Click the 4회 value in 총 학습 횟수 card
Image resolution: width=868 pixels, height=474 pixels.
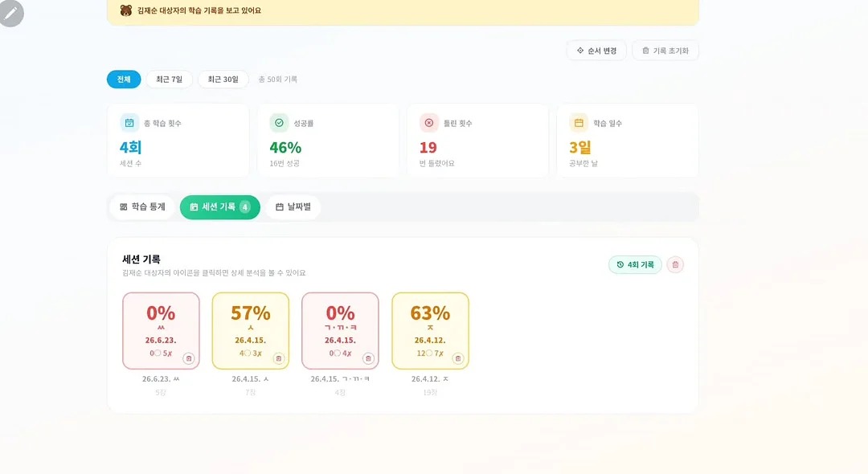pyautogui.click(x=131, y=147)
